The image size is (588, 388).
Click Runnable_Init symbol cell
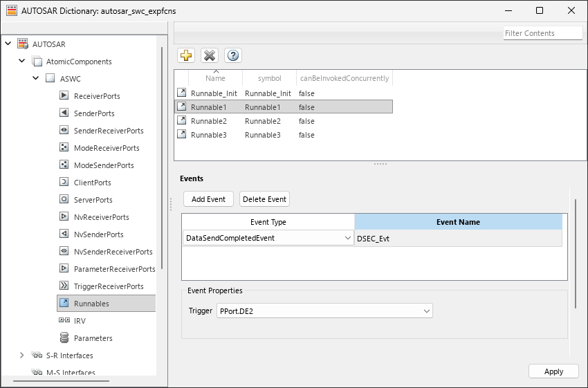(268, 93)
